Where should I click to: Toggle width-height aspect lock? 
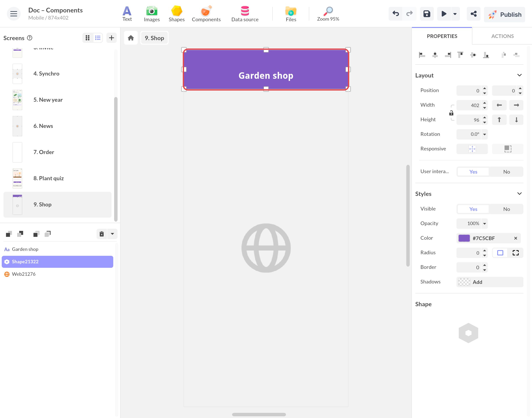(451, 113)
